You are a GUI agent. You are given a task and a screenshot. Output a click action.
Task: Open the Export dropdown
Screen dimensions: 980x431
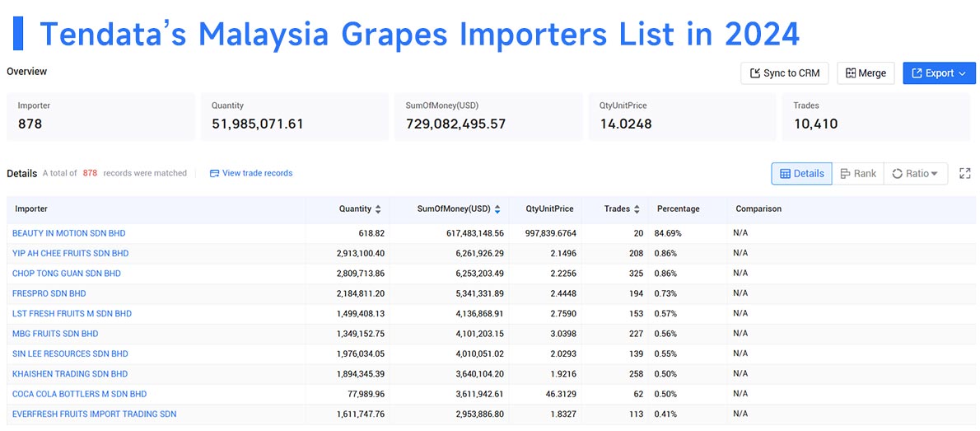939,73
